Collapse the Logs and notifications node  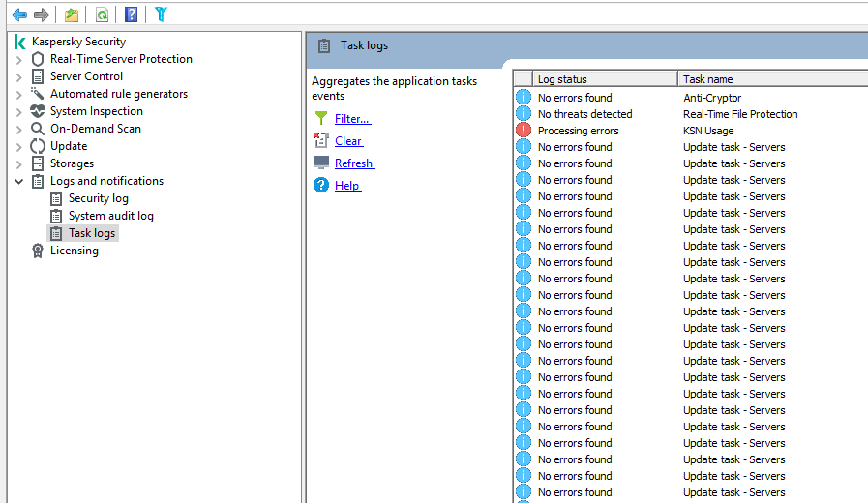[x=18, y=181]
